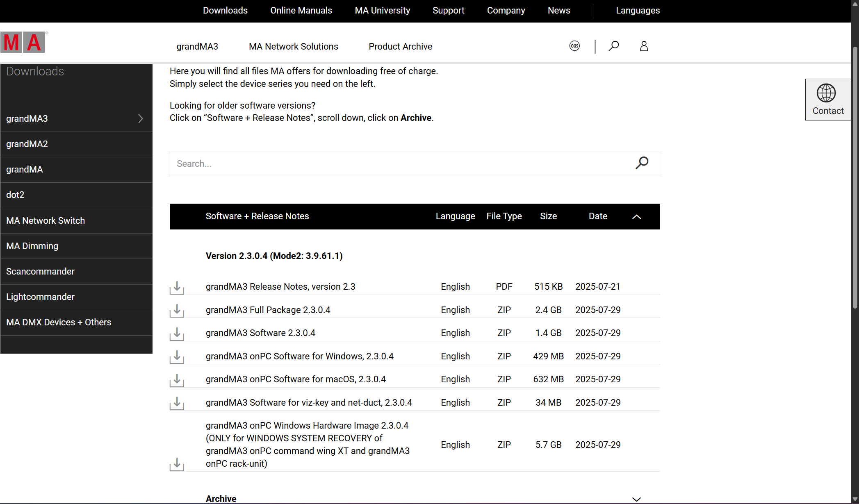
Task: Go to Product Archive link
Action: pyautogui.click(x=400, y=47)
